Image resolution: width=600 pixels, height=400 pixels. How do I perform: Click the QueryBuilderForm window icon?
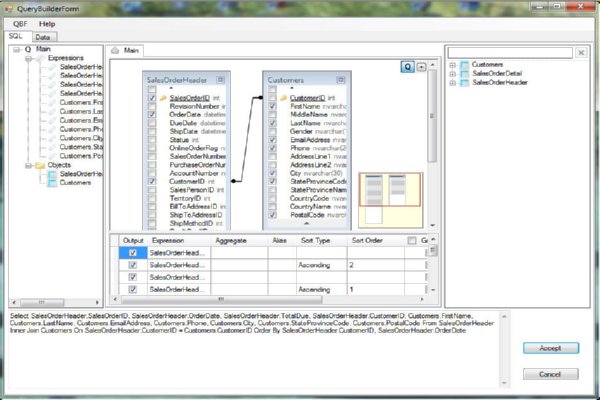[x=9, y=8]
